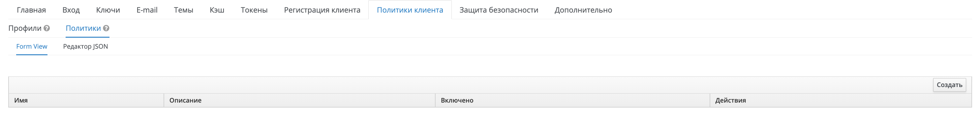Switch to the Токены tab
This screenshot has width=980, height=137.
(x=254, y=10)
